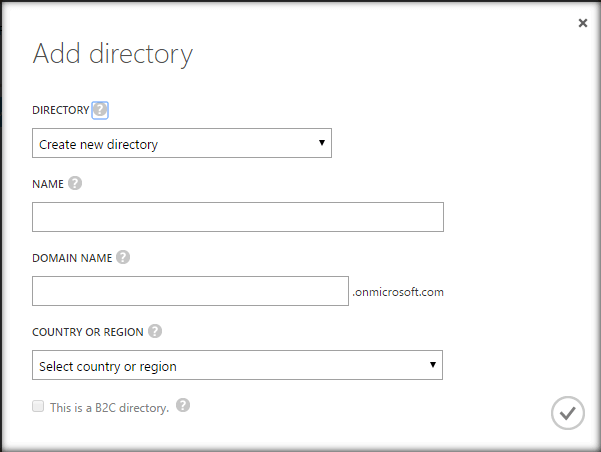601x452 pixels.
Task: Focus the NAME text field
Action: 237,217
